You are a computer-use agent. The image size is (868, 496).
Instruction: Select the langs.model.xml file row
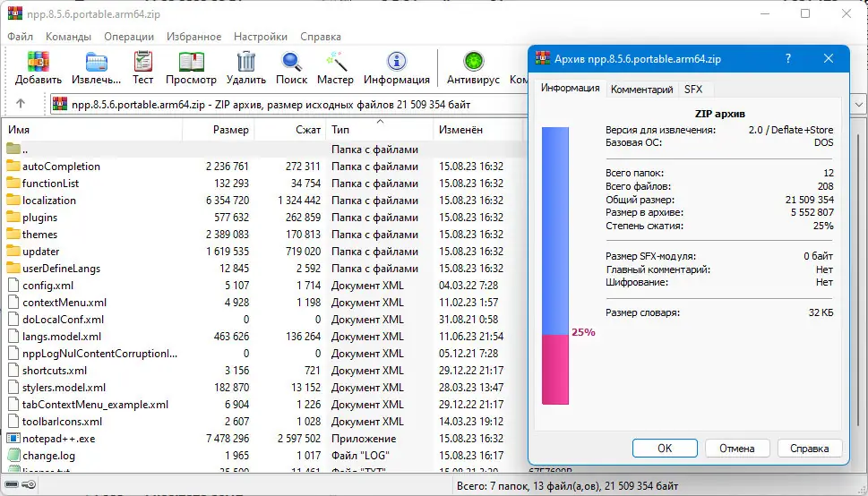point(263,337)
